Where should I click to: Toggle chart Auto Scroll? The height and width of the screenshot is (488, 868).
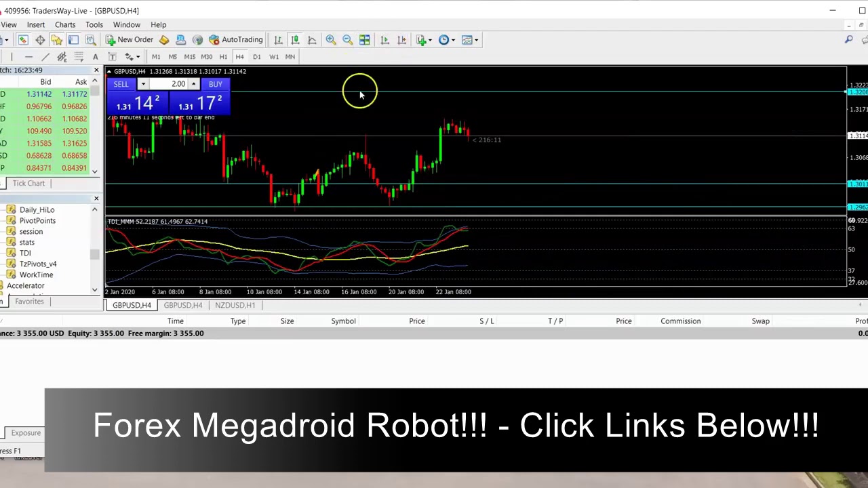[384, 40]
